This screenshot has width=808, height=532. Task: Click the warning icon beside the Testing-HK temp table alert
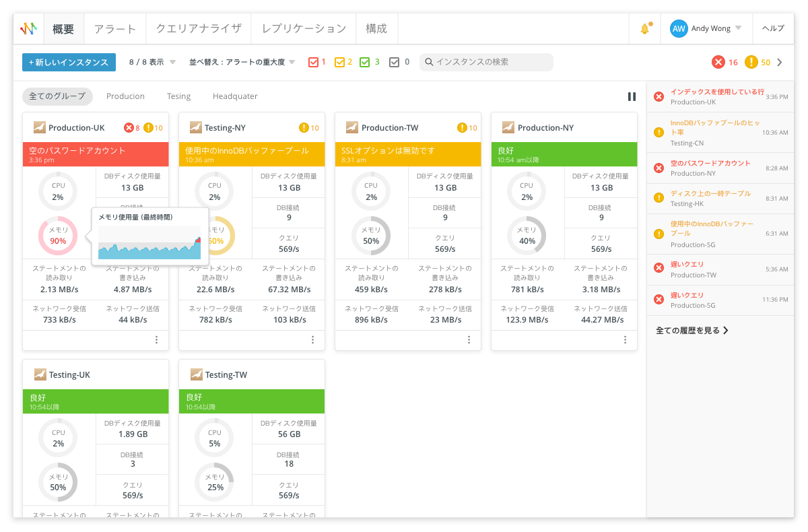coord(659,198)
